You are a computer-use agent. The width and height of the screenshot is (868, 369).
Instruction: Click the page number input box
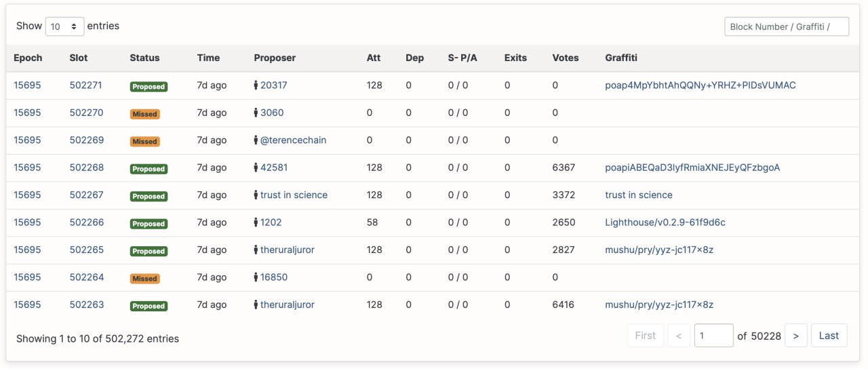tap(713, 336)
